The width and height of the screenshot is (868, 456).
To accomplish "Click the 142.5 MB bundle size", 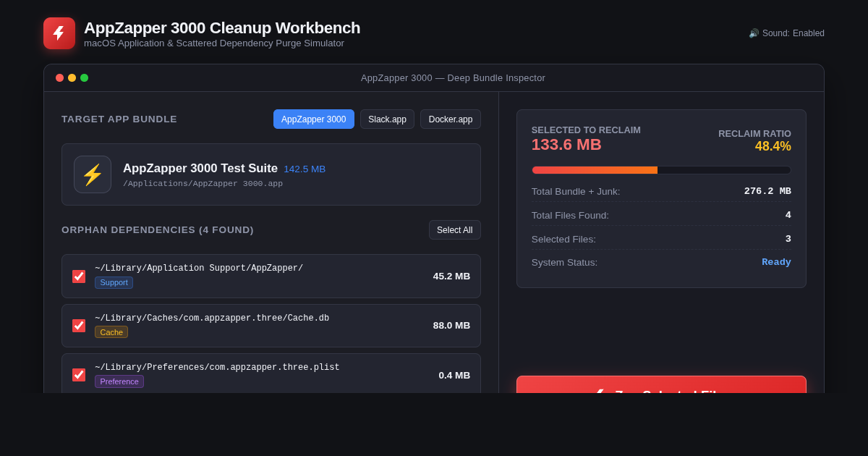I will 305,169.
